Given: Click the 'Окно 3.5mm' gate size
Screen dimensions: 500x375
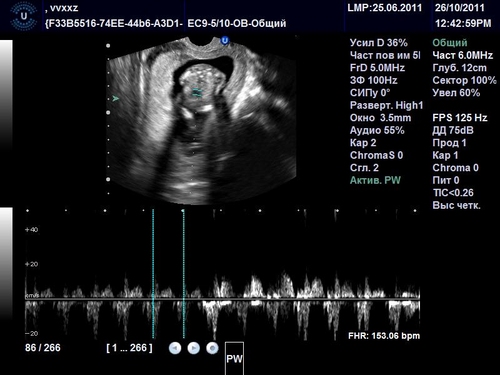Looking at the screenshot, I should 380,118.
